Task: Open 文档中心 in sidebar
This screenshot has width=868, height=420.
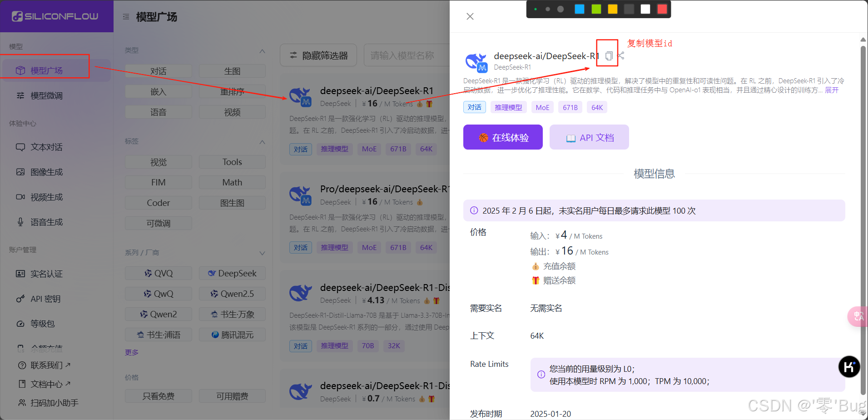Action: tap(50, 384)
